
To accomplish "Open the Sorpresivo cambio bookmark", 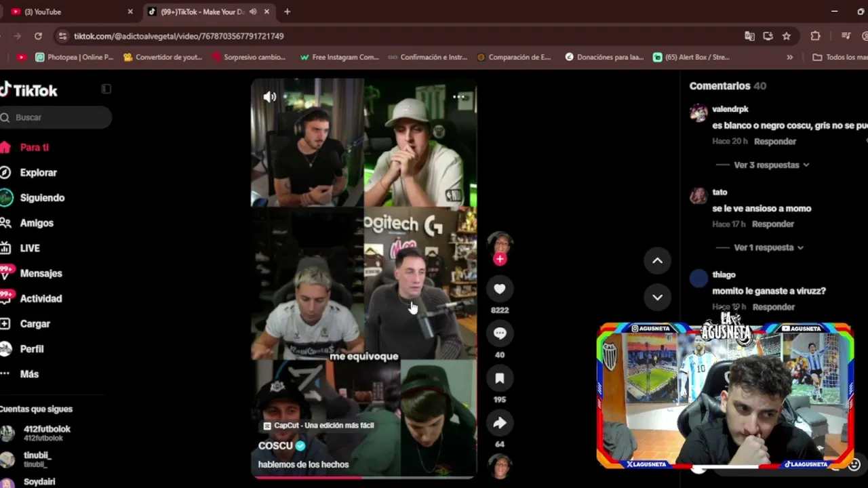I will (x=249, y=58).
